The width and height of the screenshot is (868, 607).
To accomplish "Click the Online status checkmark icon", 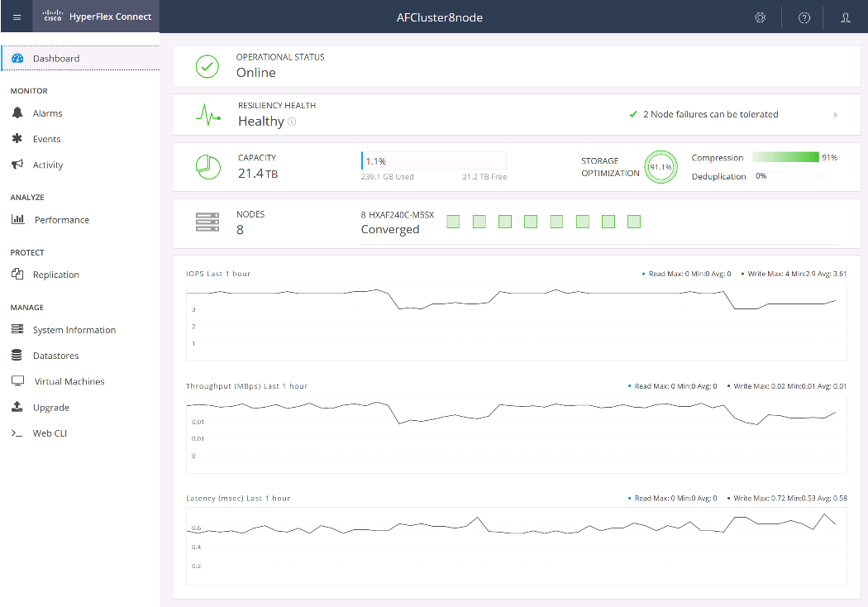I will click(207, 66).
